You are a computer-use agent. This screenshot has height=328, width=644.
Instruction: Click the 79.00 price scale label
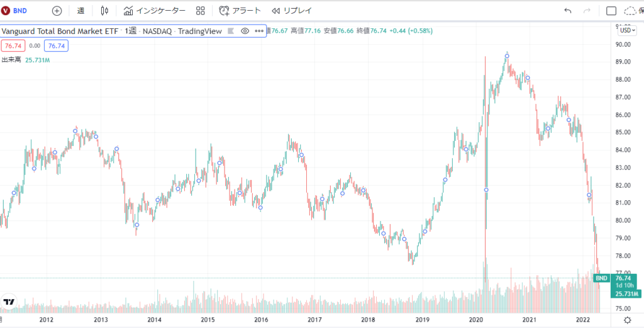[623, 238]
